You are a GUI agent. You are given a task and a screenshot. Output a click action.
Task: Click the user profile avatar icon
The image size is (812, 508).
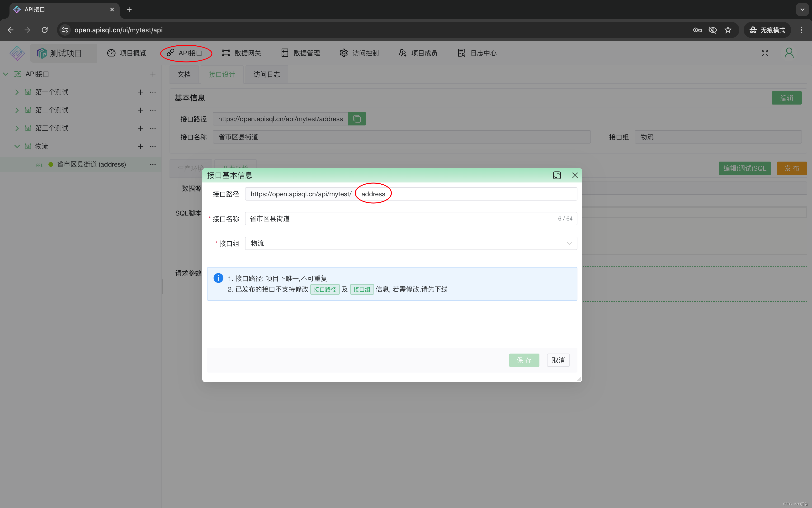click(x=789, y=53)
